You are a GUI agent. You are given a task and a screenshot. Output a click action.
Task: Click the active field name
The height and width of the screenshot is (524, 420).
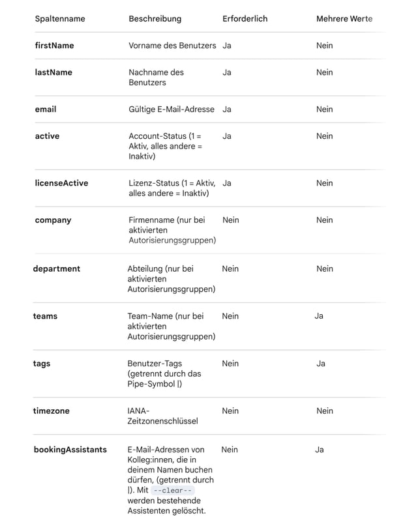pyautogui.click(x=47, y=136)
